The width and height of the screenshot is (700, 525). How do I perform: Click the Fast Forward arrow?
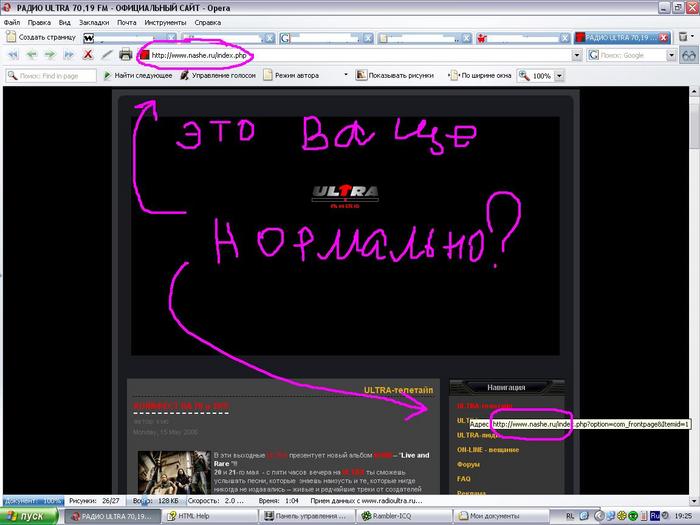tap(68, 55)
